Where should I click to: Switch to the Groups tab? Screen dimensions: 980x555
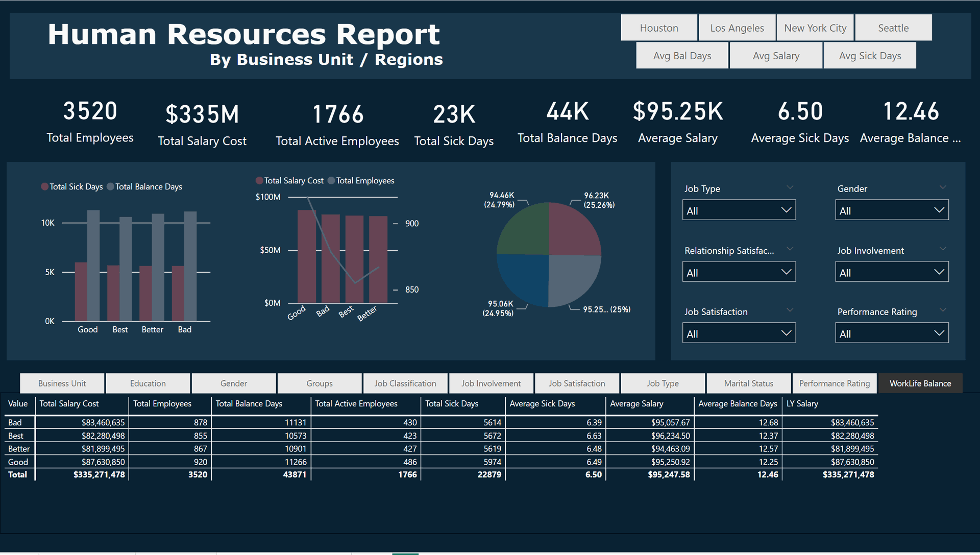pos(319,383)
